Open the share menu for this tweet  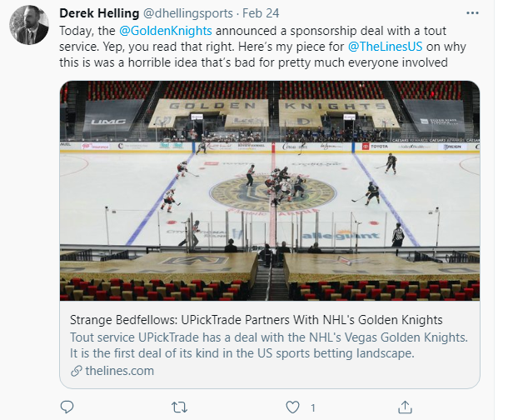(x=404, y=408)
